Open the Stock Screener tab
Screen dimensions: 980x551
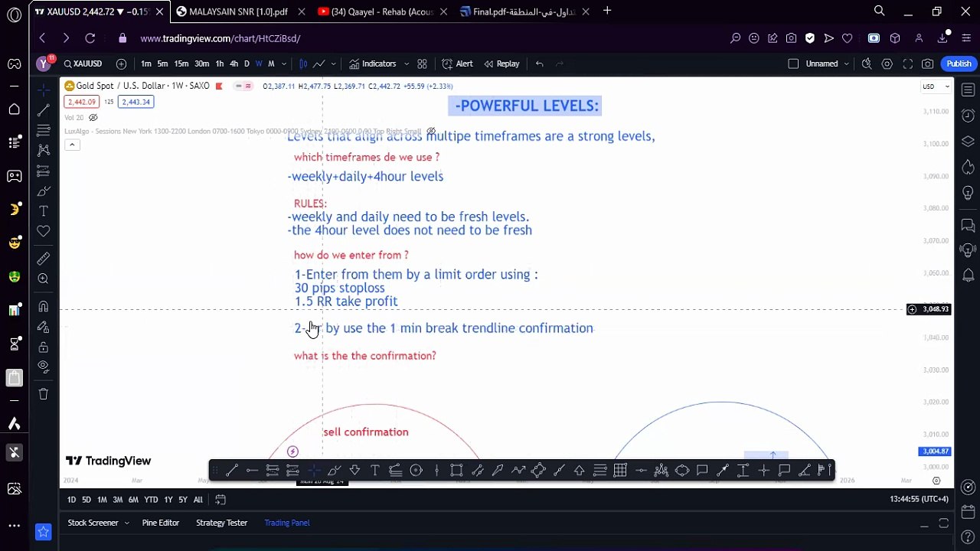point(93,523)
